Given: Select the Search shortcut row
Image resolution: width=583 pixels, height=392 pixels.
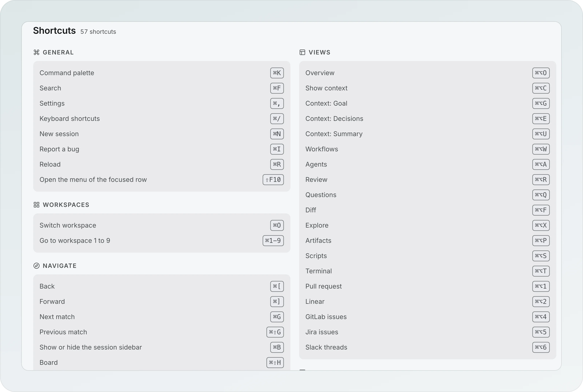Looking at the screenshot, I should point(162,88).
